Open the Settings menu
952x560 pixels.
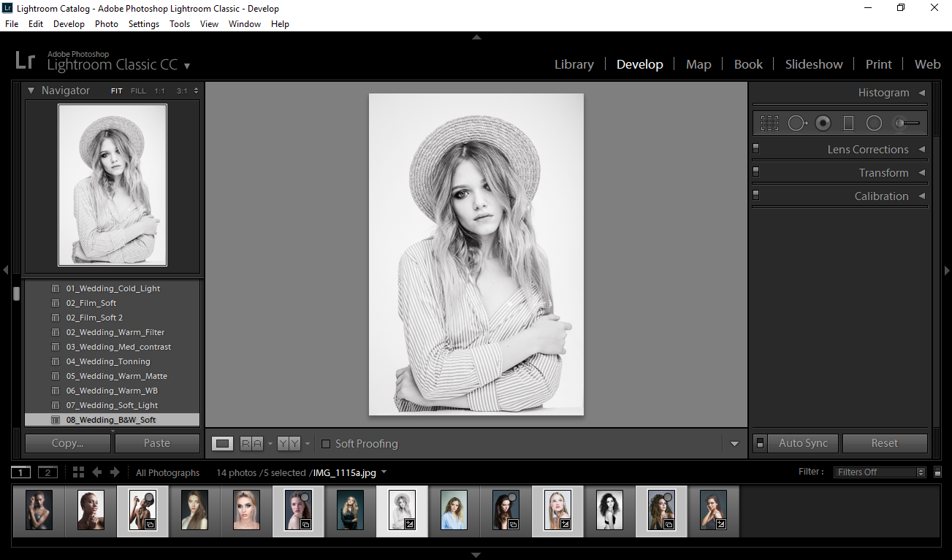[143, 23]
